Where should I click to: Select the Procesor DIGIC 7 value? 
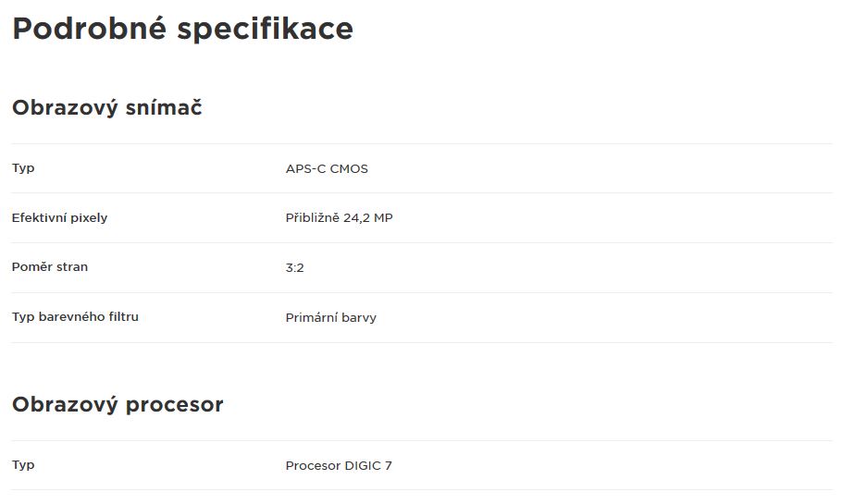tap(339, 466)
